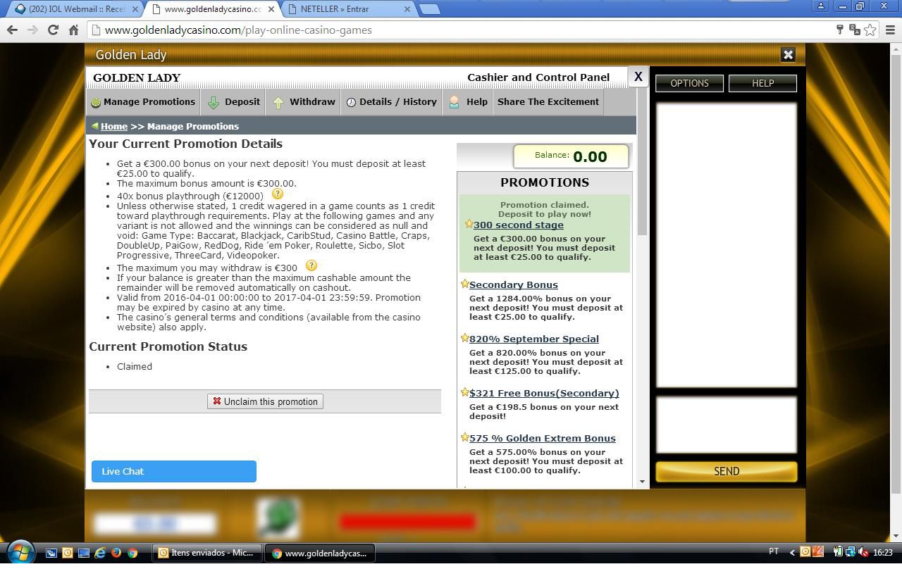Open the $321 Free Bonus(Secondary) link

[x=544, y=393]
